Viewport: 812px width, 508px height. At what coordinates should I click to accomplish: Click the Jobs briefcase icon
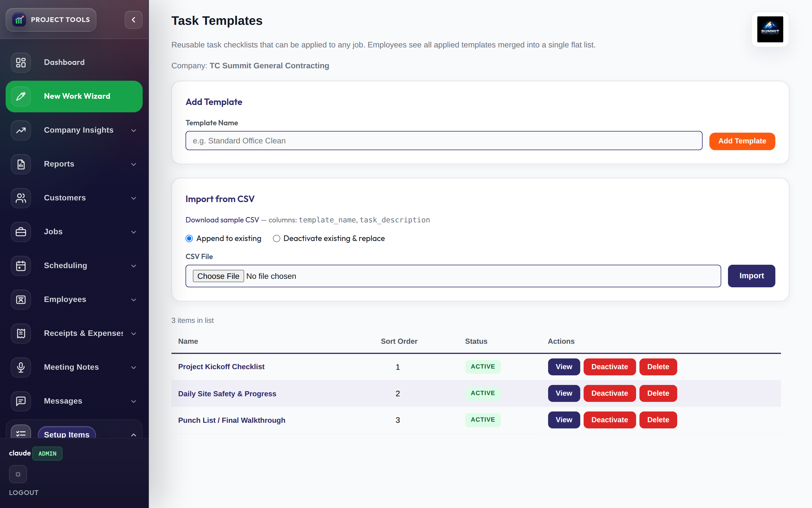(x=21, y=232)
